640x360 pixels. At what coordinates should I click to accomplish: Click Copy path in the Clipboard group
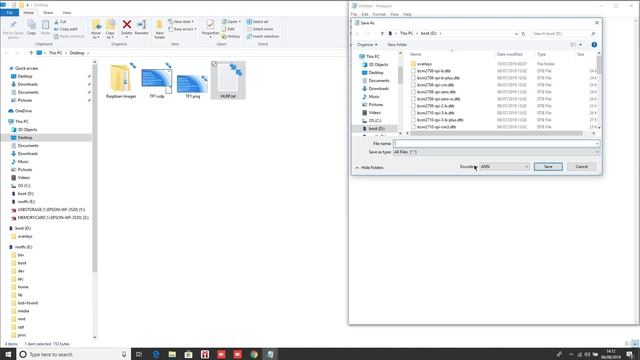click(66, 29)
